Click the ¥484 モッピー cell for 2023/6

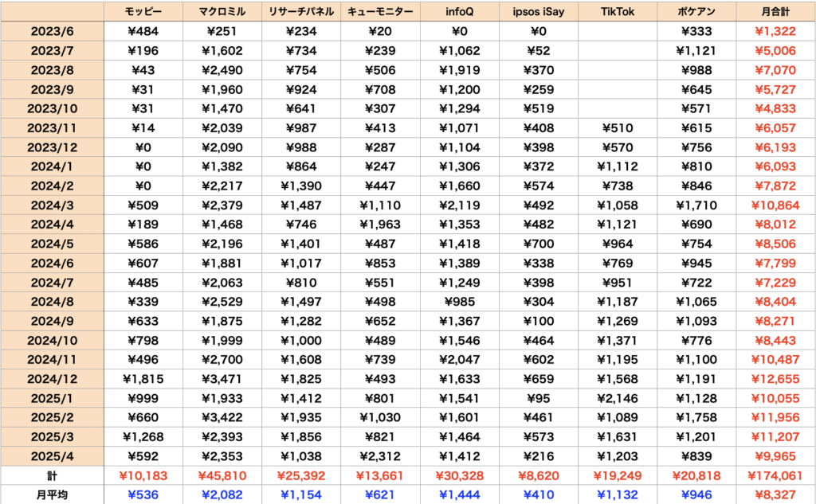[143, 31]
